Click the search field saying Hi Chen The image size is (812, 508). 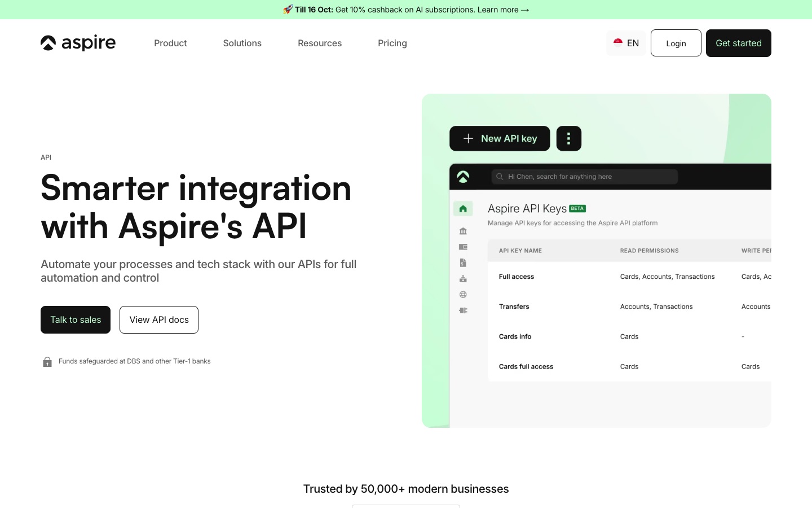pyautogui.click(x=584, y=177)
